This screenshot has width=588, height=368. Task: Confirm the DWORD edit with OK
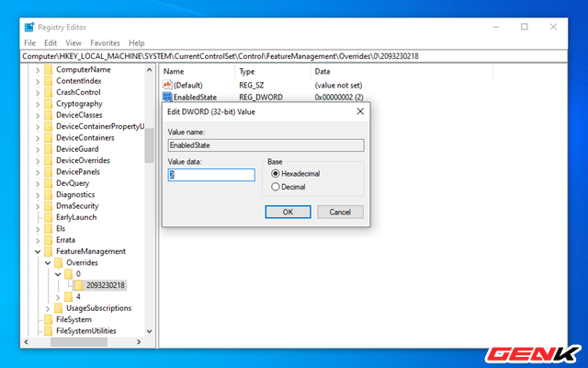pyautogui.click(x=288, y=212)
